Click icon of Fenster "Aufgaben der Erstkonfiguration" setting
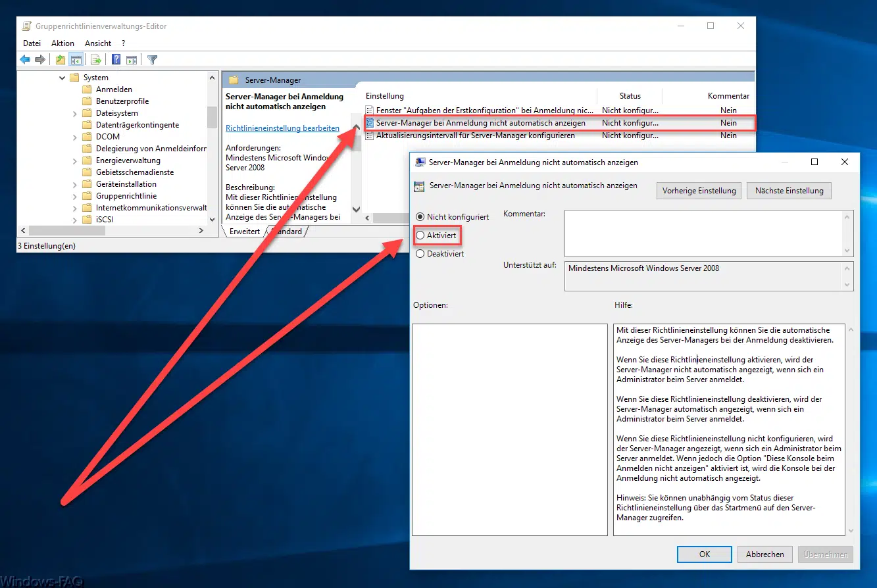Viewport: 877px width, 588px height. [x=370, y=110]
